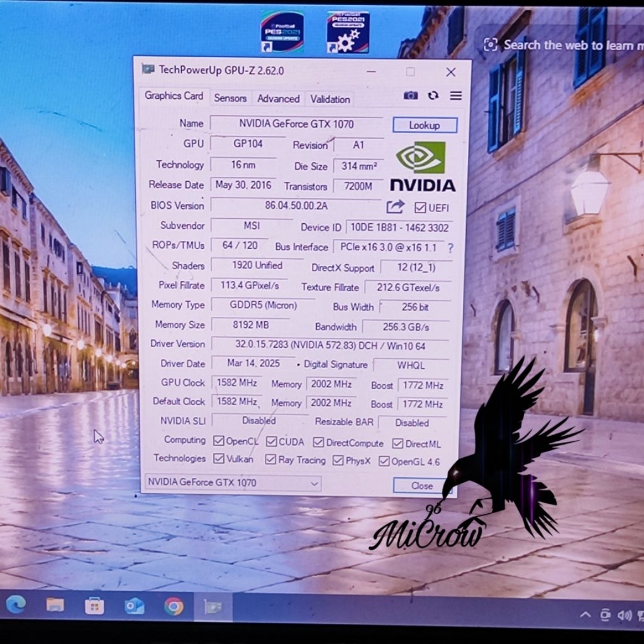Show hidden icons in the system tray
The image size is (644, 644).
pos(585,614)
